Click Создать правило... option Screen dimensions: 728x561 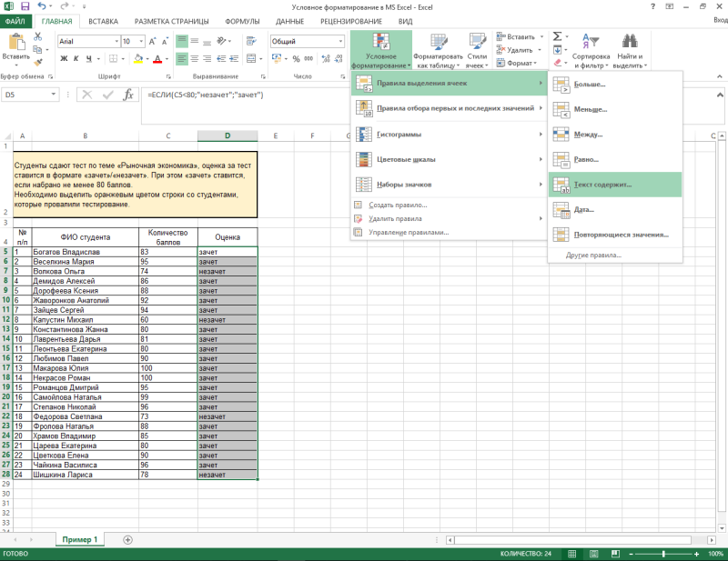pyautogui.click(x=449, y=205)
